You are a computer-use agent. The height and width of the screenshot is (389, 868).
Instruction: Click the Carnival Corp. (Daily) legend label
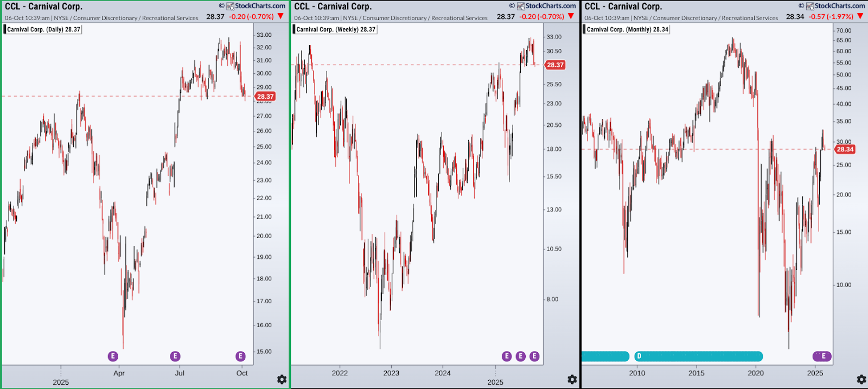43,29
